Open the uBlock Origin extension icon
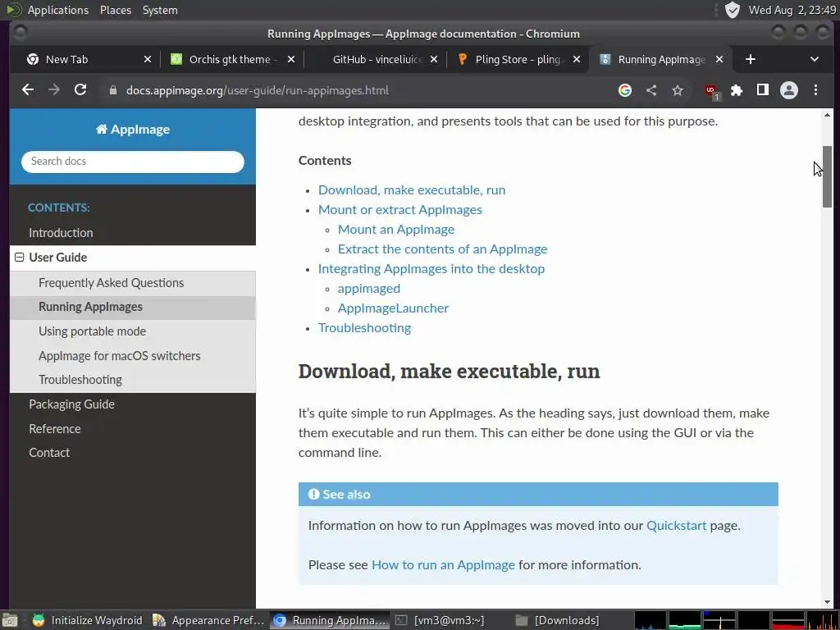840x630 pixels. tap(712, 92)
